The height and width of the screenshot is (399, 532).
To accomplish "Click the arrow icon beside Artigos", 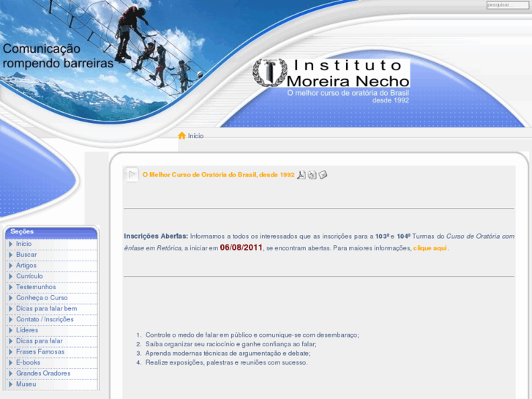I will click(x=10, y=266).
